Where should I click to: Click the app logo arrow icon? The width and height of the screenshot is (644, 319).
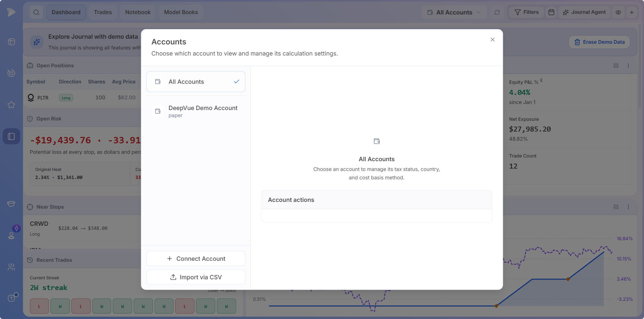[11, 12]
